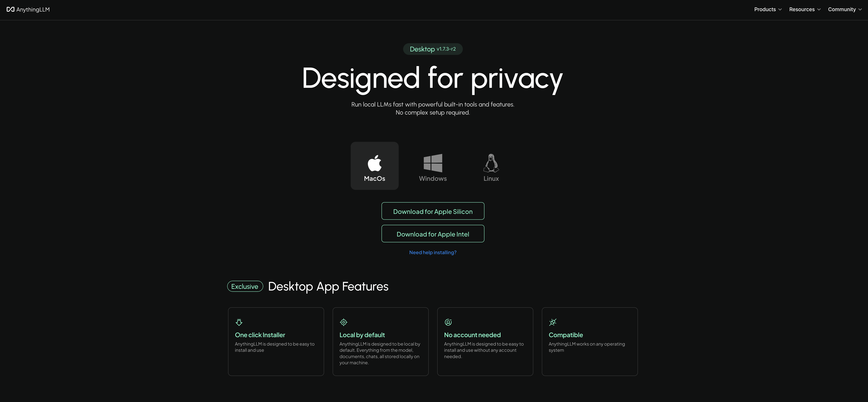This screenshot has height=402, width=868.
Task: Expand the Community dropdown chevron
Action: point(860,10)
